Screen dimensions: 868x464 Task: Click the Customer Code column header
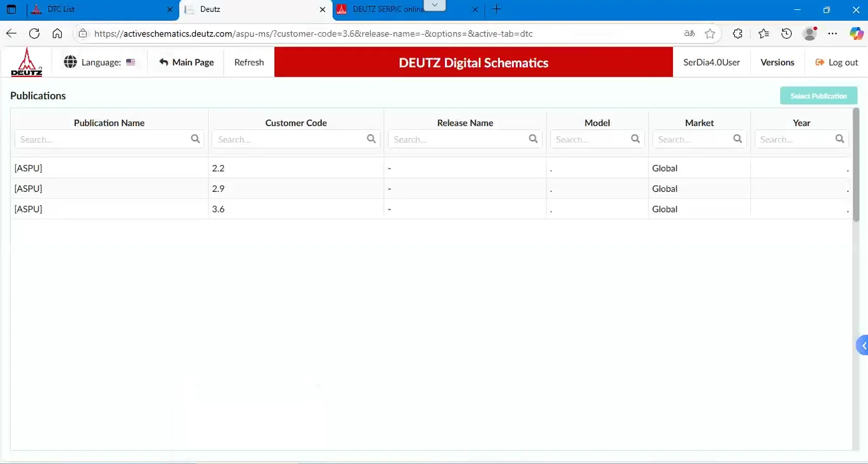296,123
